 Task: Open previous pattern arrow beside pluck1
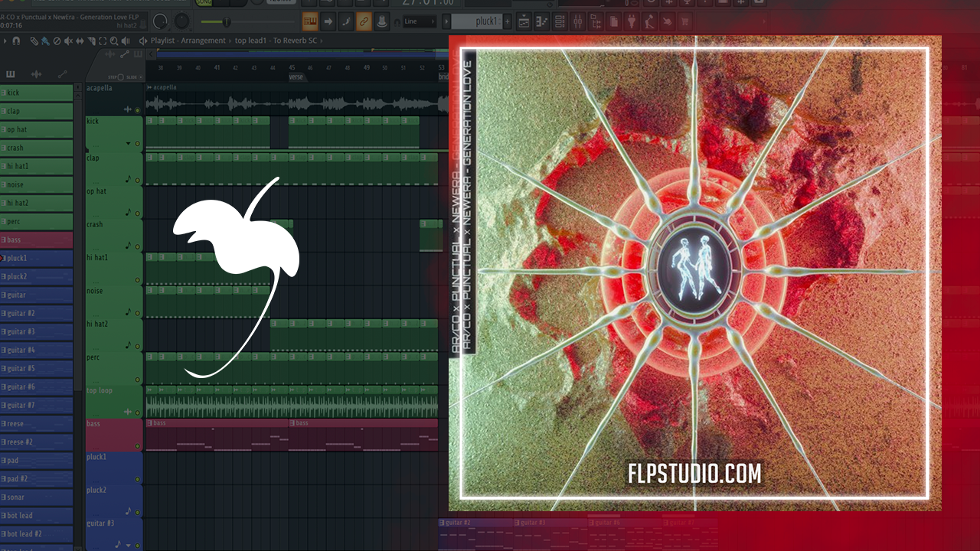pyautogui.click(x=446, y=21)
